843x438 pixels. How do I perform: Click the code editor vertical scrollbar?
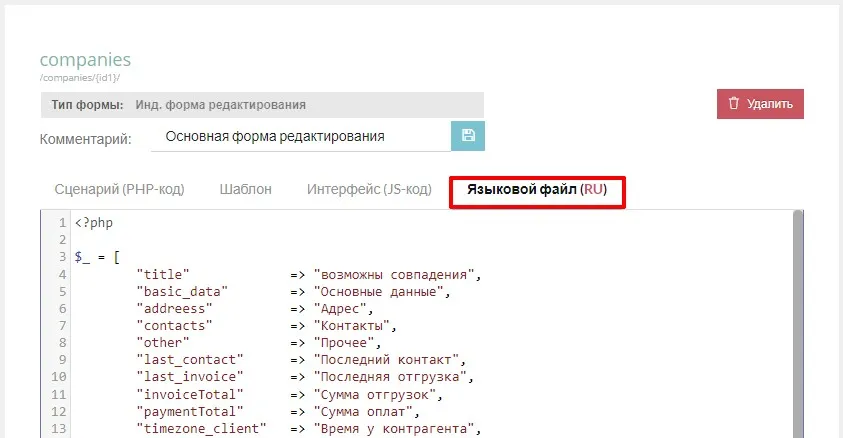[797, 320]
